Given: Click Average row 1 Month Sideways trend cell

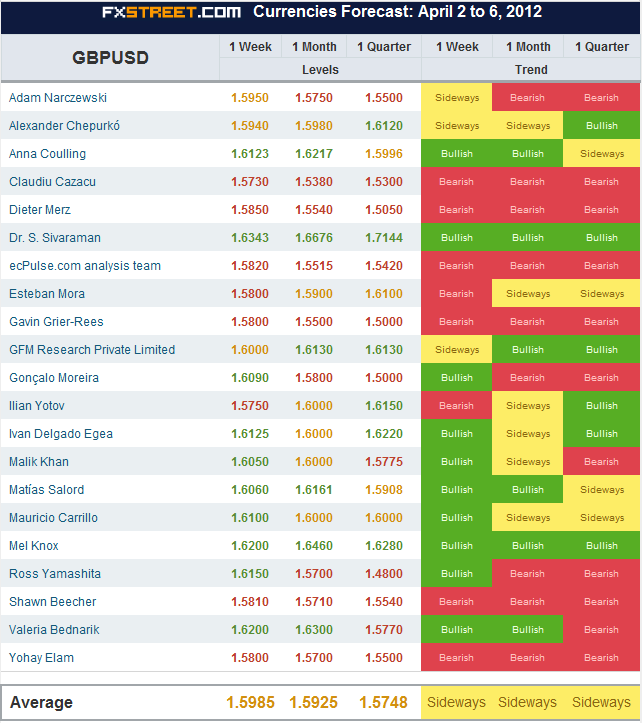Looking at the screenshot, I should pos(528,702).
